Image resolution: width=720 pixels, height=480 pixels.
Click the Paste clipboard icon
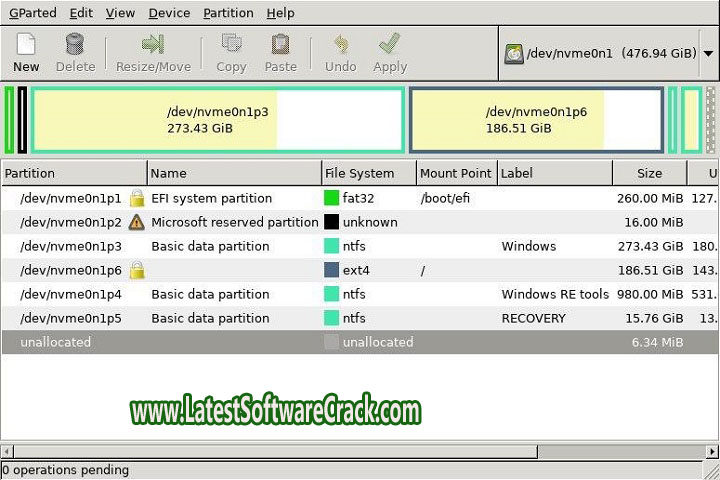pos(281,44)
